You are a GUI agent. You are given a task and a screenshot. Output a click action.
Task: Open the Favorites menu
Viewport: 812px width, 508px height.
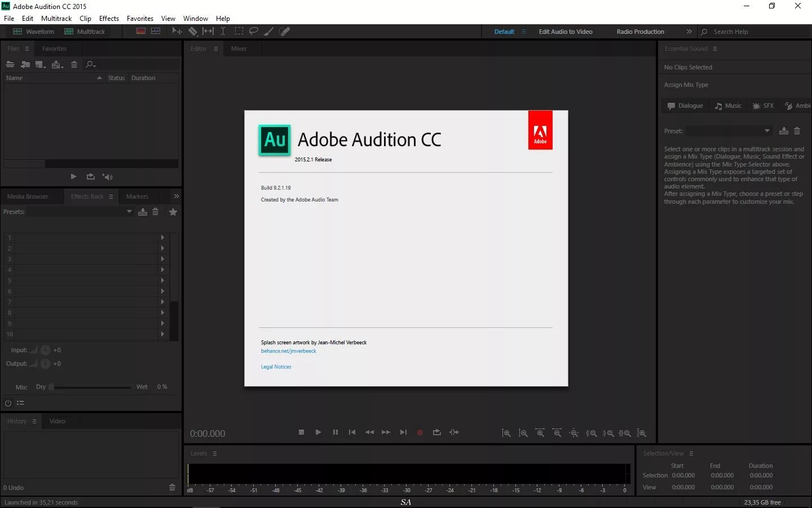click(140, 18)
